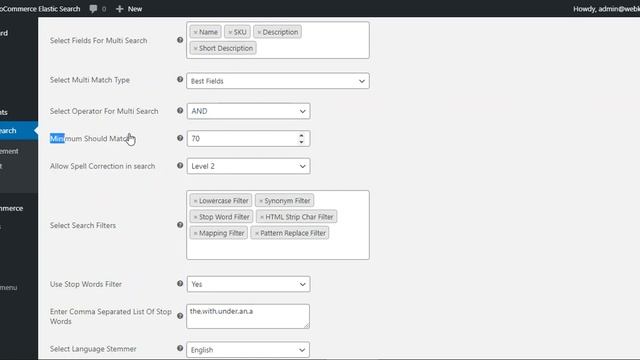The image size is (640, 360).
Task: Open help for Use Stop Words Filter
Action: coord(180,283)
